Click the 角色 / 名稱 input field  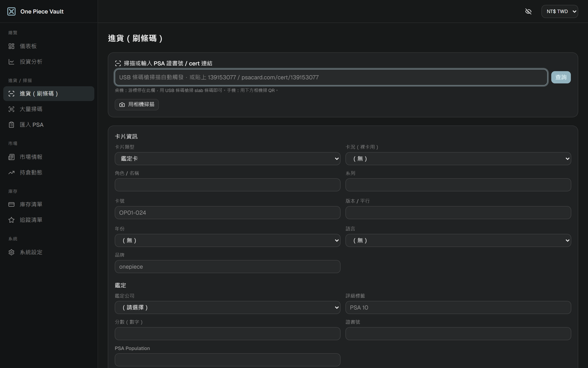227,185
